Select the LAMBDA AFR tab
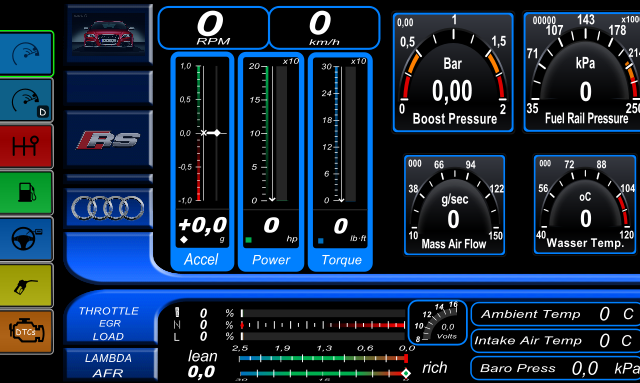 [109, 365]
